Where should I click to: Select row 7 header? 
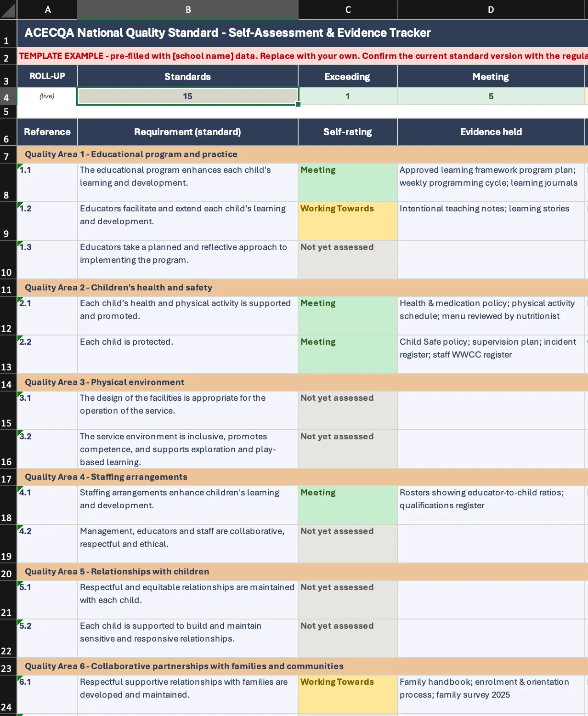[8, 155]
